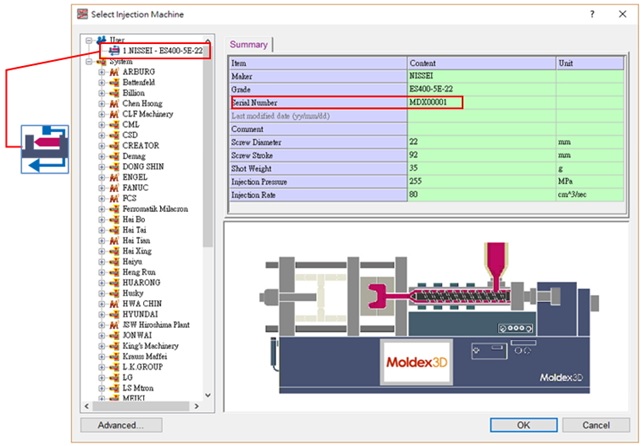The height and width of the screenshot is (446, 643).
Task: Click the tree horizontal scroll right arrow
Action: point(196,406)
